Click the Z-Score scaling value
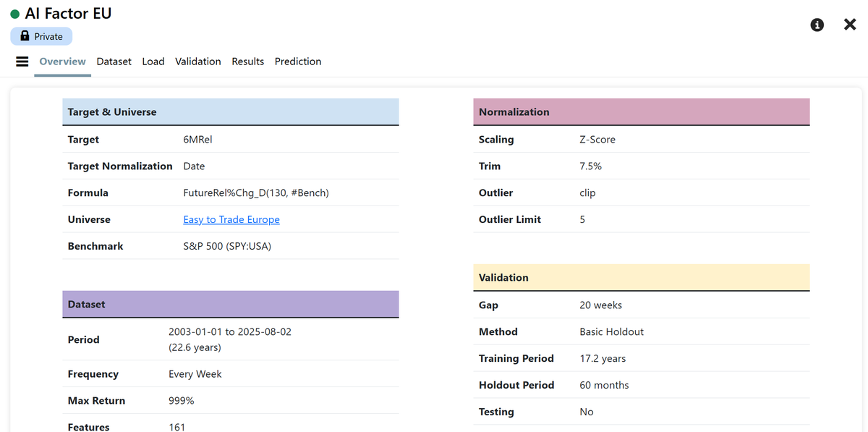Screen dimensions: 868x432 click(597, 140)
